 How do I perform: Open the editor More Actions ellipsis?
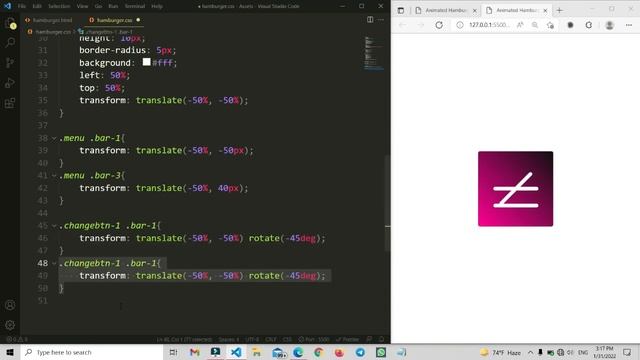[381, 20]
